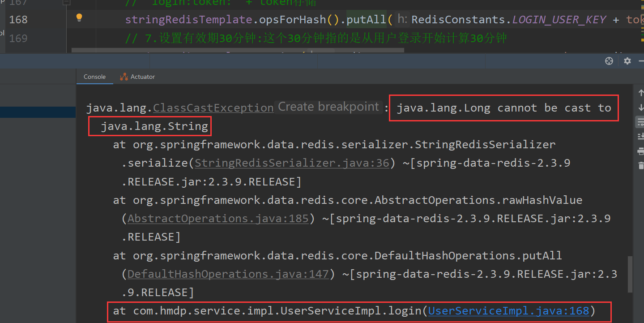Click 'java.lang.Long cannot be cast to' message
Image resolution: width=644 pixels, height=323 pixels.
[x=504, y=108]
